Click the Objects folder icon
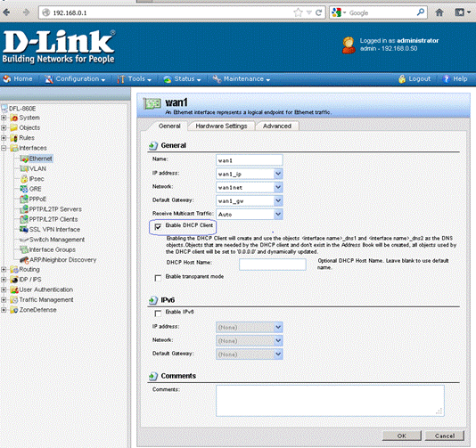Screen dimensions: 476x448 14,127
